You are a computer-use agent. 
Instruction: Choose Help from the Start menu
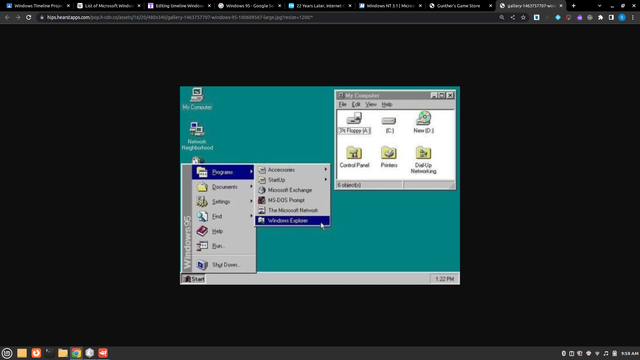[224, 231]
